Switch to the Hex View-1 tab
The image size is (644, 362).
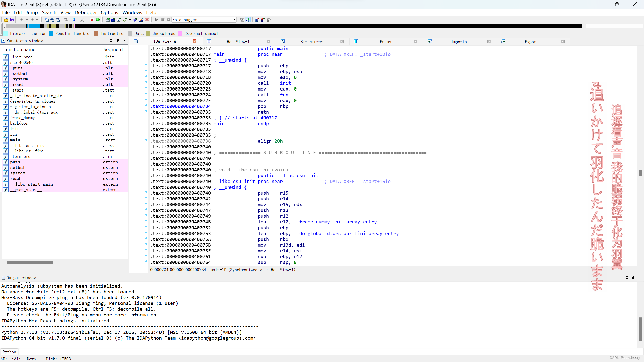[x=238, y=42]
